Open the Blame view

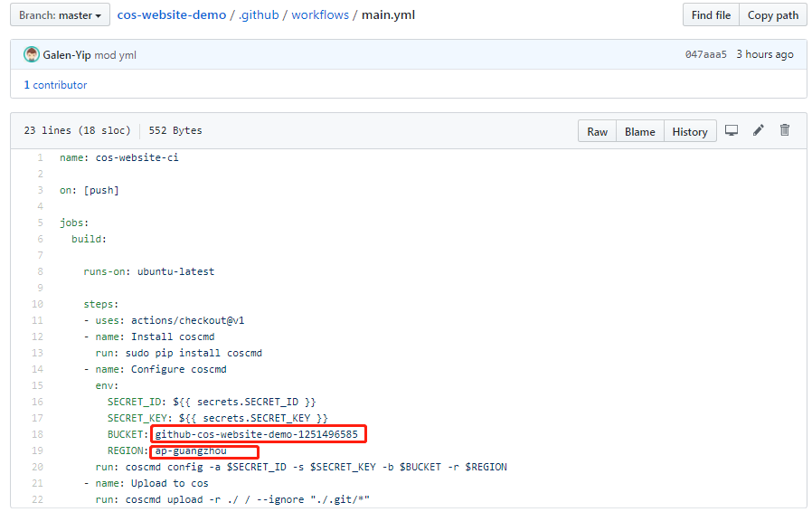tap(639, 131)
